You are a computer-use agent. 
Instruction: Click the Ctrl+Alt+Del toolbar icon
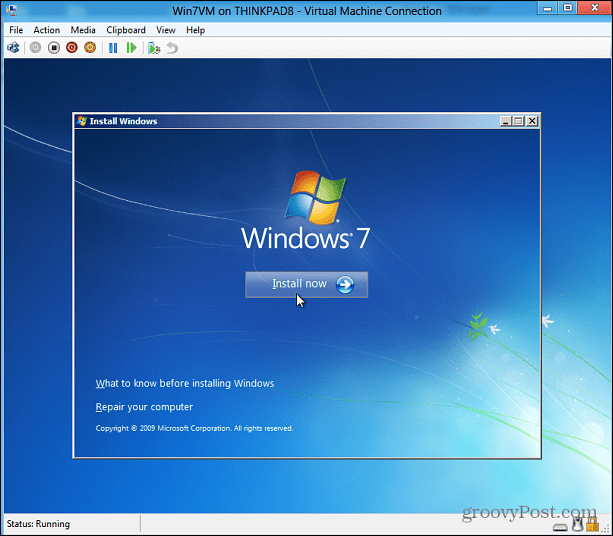[x=13, y=48]
